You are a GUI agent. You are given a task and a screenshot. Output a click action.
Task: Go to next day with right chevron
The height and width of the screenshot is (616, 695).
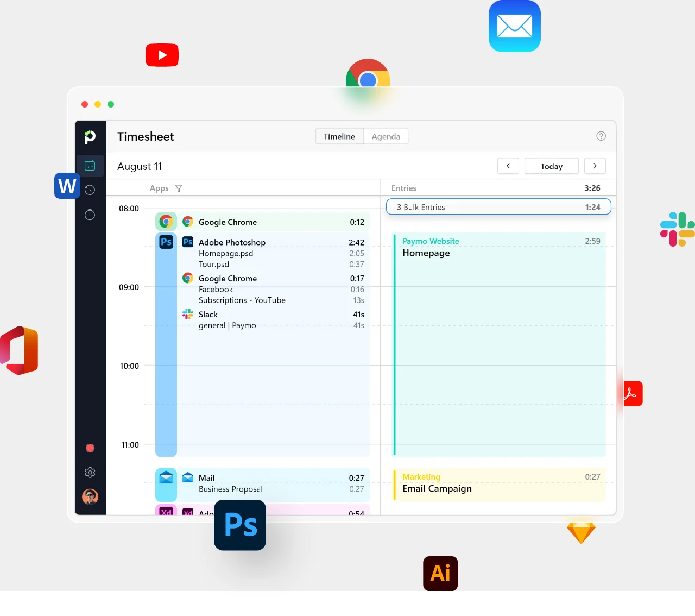595,166
